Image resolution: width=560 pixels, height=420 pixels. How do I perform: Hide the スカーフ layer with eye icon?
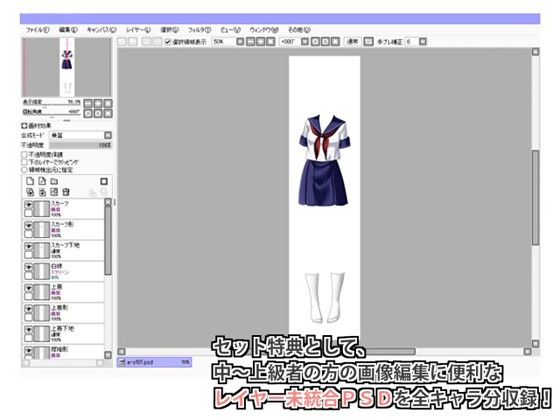point(28,205)
